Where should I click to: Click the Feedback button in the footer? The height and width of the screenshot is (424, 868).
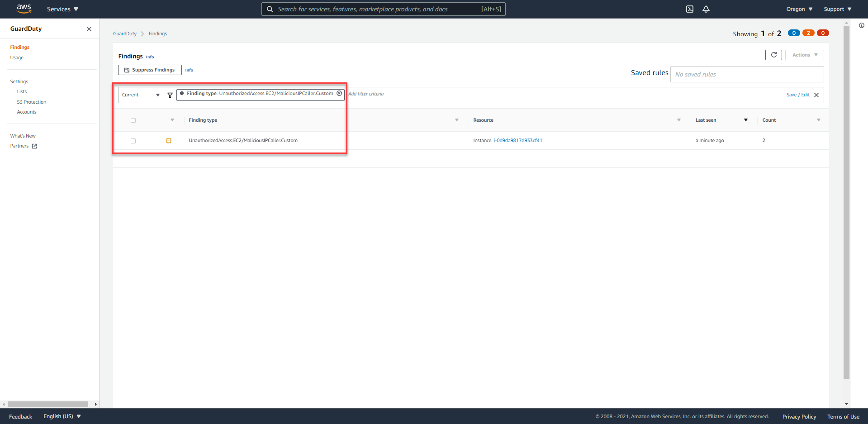[x=20, y=416]
